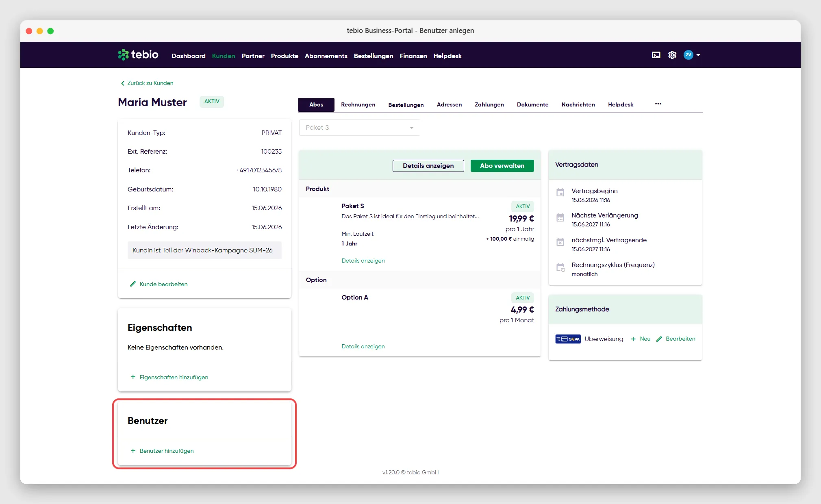
Task: Click the ZV user avatar
Action: pyautogui.click(x=688, y=55)
